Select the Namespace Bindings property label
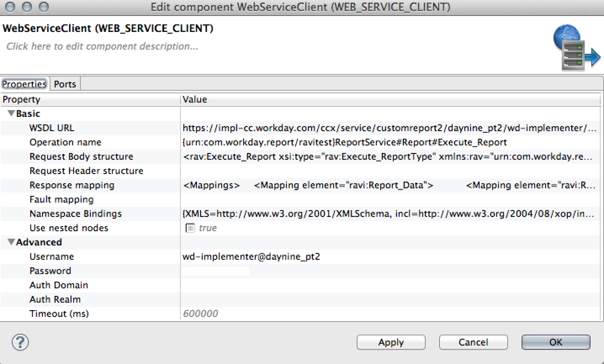 point(76,214)
